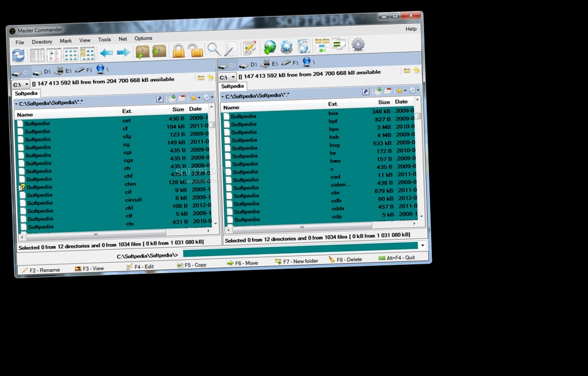The width and height of the screenshot is (588, 376).
Task: Click the globe with green download arrow
Action: 270,47
